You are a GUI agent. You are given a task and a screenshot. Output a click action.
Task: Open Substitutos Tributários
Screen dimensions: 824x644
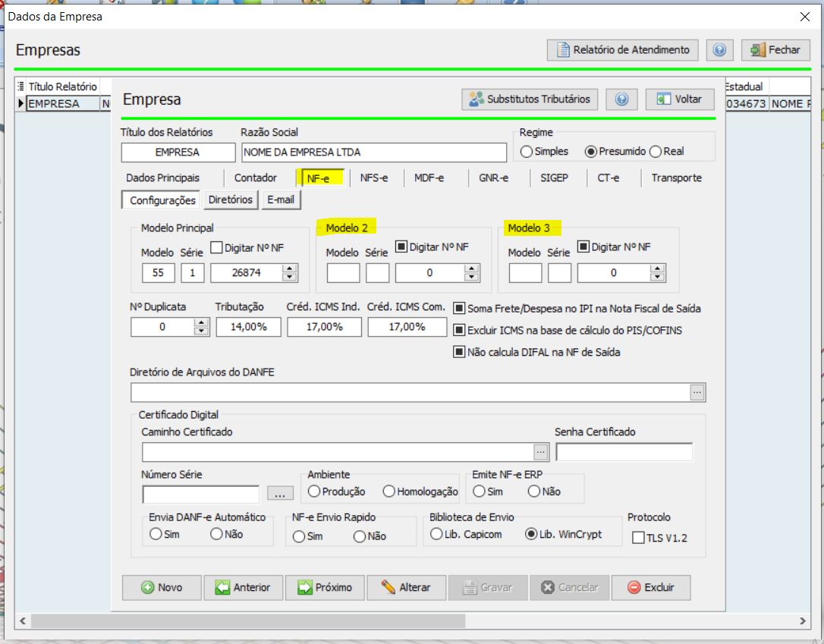[x=530, y=99]
